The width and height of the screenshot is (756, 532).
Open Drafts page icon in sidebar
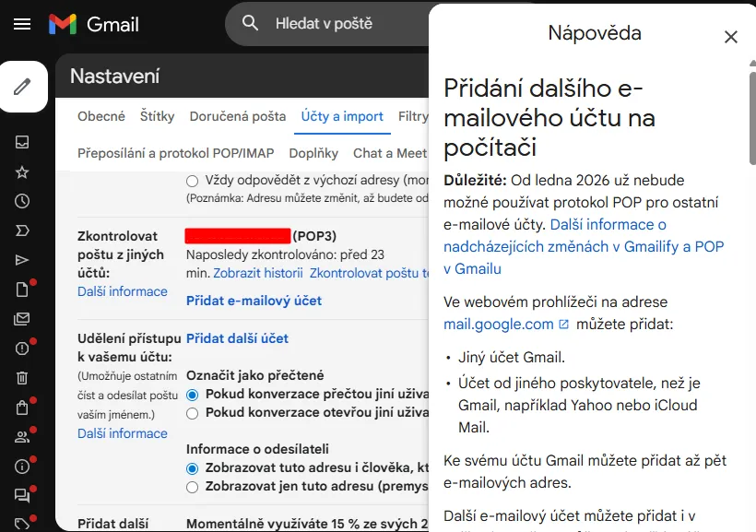coord(22,290)
